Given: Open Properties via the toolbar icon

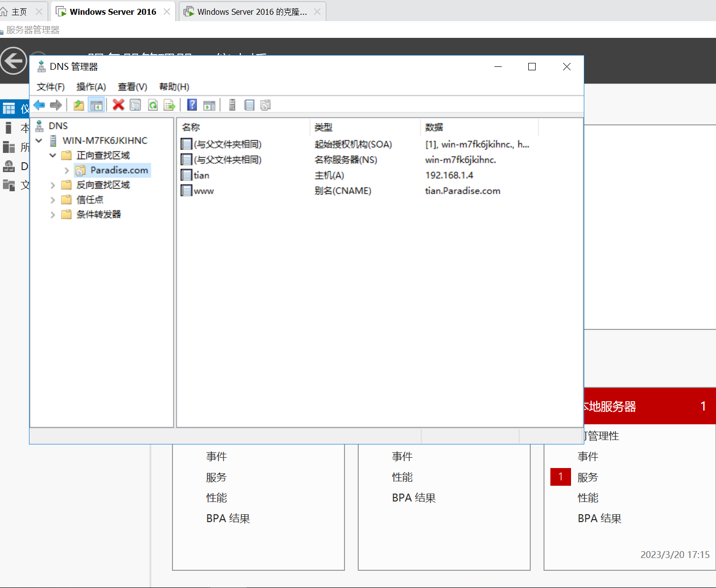Looking at the screenshot, I should click(x=136, y=105).
